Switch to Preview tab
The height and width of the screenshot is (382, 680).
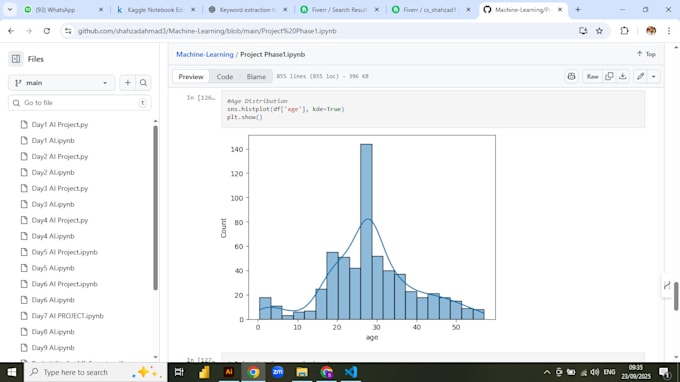point(191,76)
